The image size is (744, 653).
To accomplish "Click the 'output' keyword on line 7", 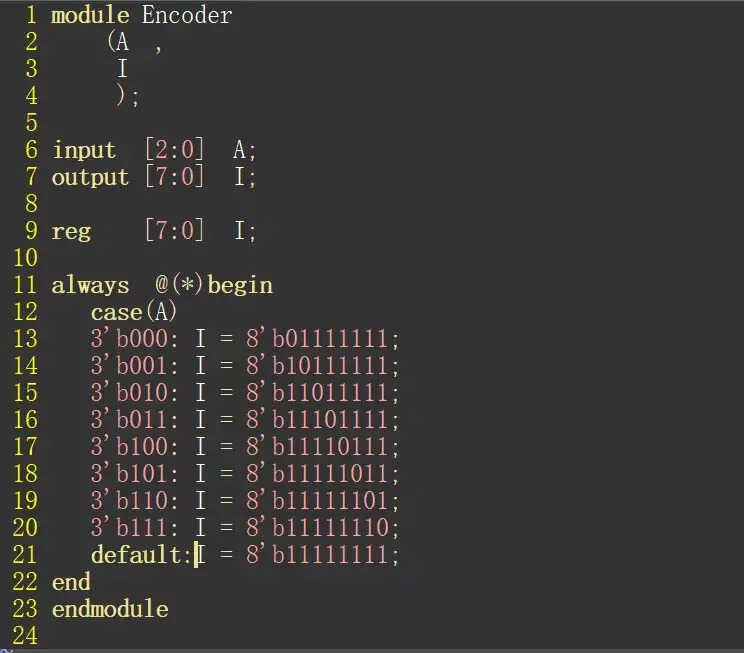I will [90, 177].
